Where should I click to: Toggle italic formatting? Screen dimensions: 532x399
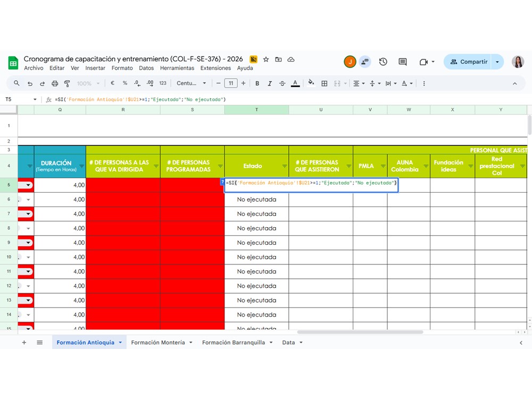(x=270, y=84)
